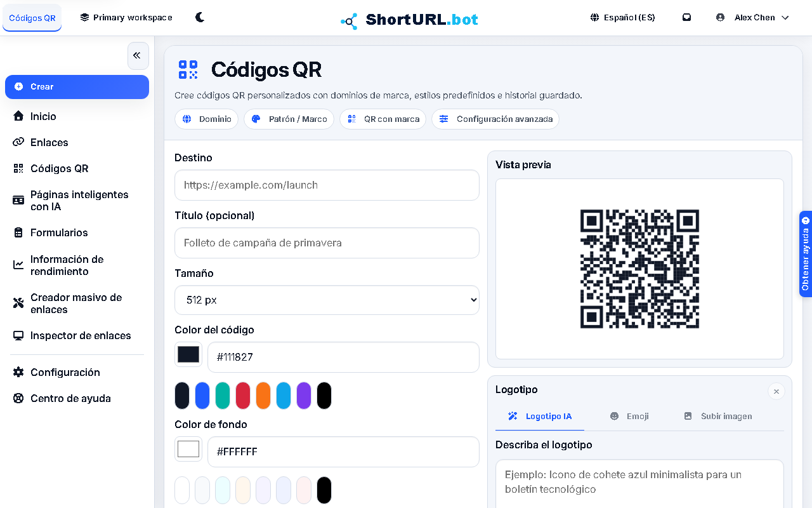Select the Patrón / Marco chip

289,119
